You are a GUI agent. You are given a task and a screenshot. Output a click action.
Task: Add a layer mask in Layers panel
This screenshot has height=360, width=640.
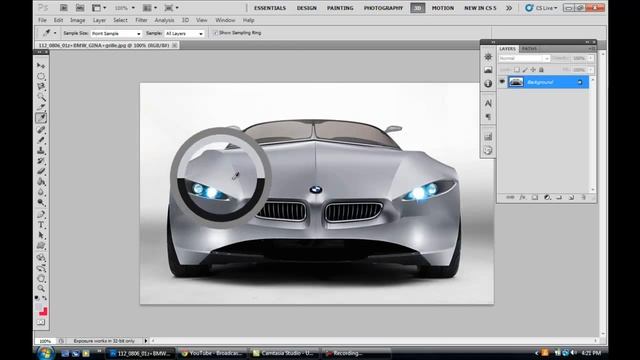(x=535, y=198)
